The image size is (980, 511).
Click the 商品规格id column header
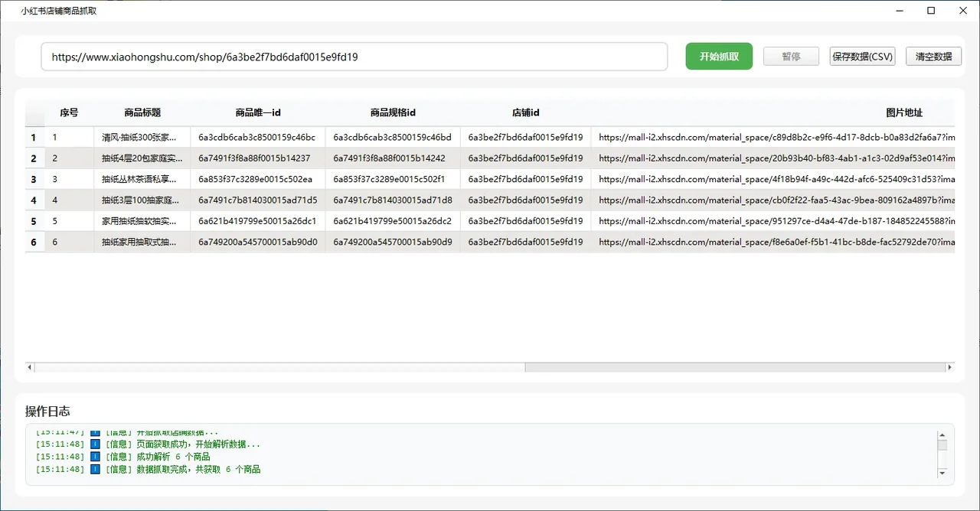393,112
